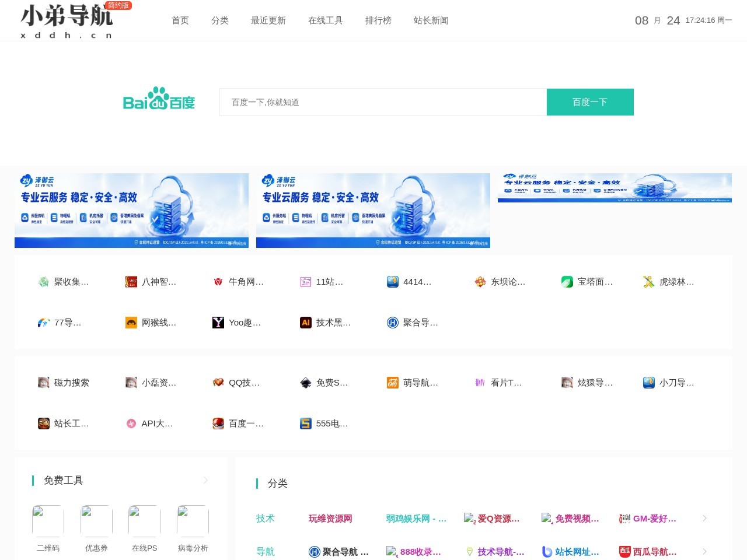Open the 八神智 site icon
Image resolution: width=747 pixels, height=560 pixels.
pos(131,282)
